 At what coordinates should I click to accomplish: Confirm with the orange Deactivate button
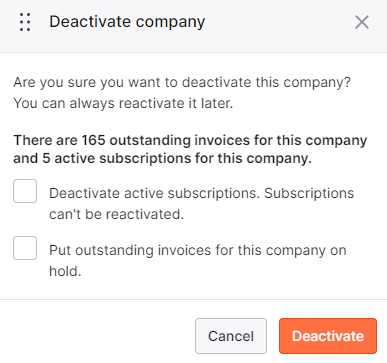tap(328, 336)
